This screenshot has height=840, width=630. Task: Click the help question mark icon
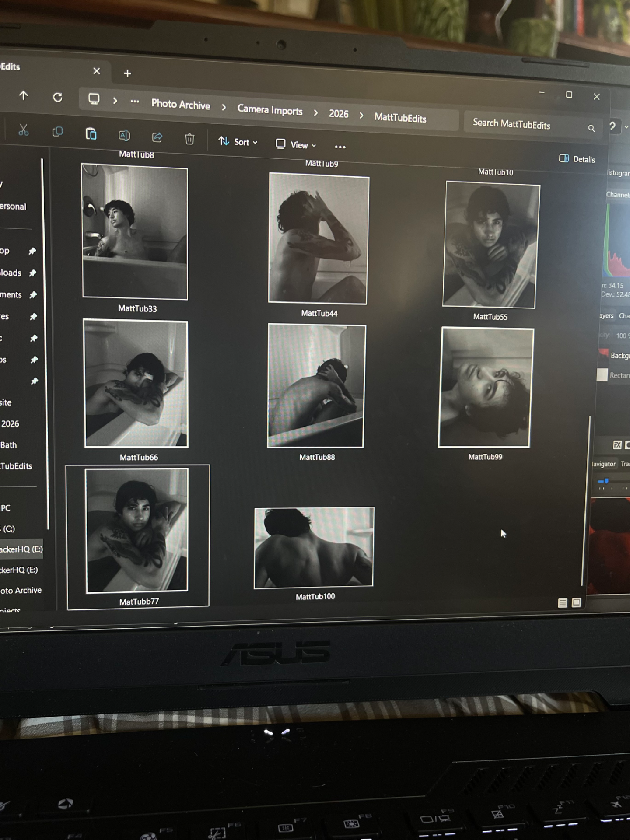pyautogui.click(x=612, y=126)
